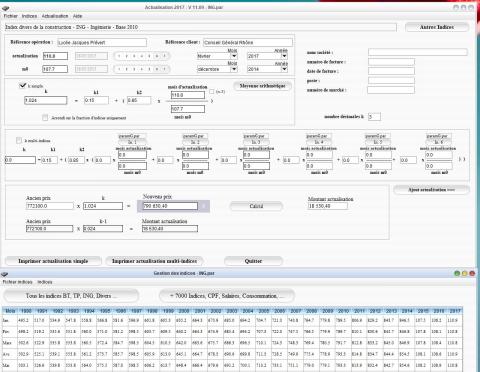Select the Fév row in indices table
Image resolution: width=480 pixels, height=372 pixels.
click(x=232, y=331)
